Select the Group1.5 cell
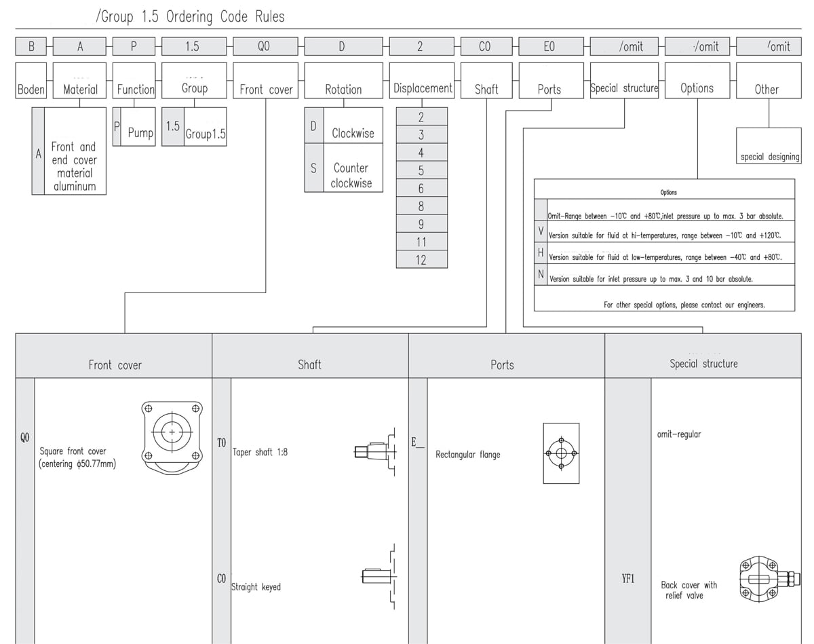 point(205,134)
